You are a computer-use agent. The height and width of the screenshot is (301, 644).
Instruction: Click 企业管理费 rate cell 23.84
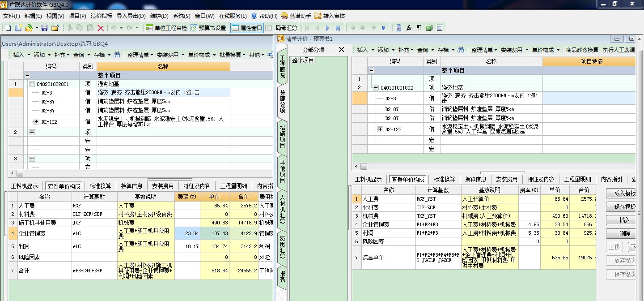[x=187, y=233]
